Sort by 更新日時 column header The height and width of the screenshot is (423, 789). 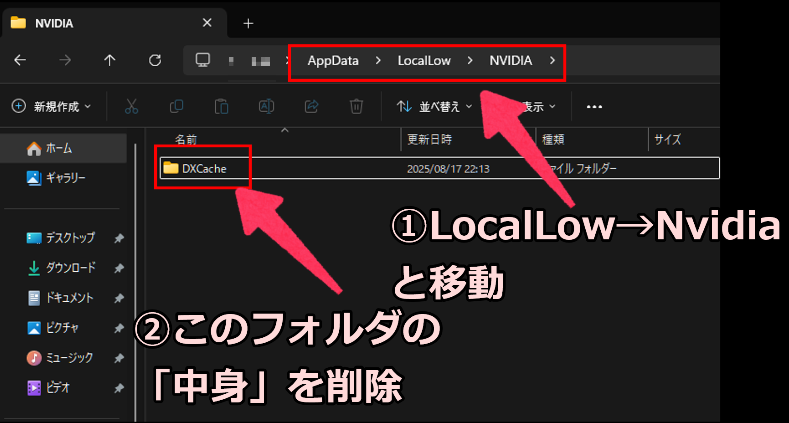pyautogui.click(x=428, y=139)
